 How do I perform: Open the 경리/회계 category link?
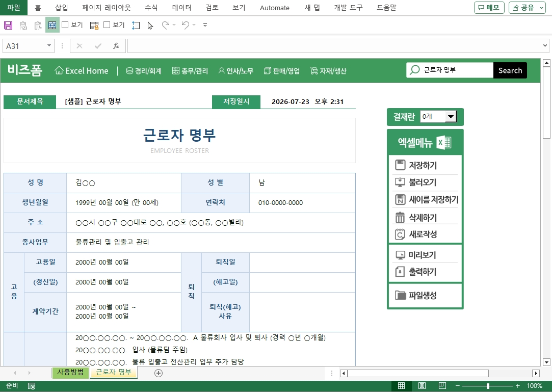144,71
